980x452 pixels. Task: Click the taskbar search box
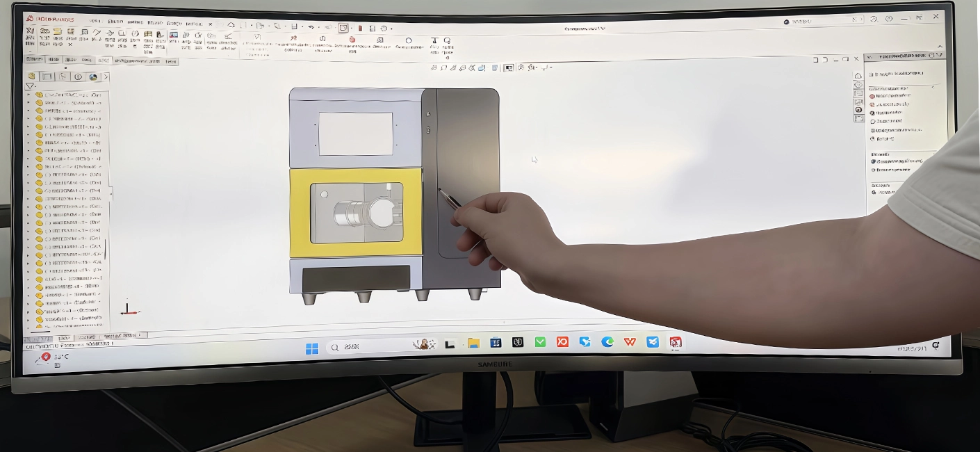click(x=354, y=347)
